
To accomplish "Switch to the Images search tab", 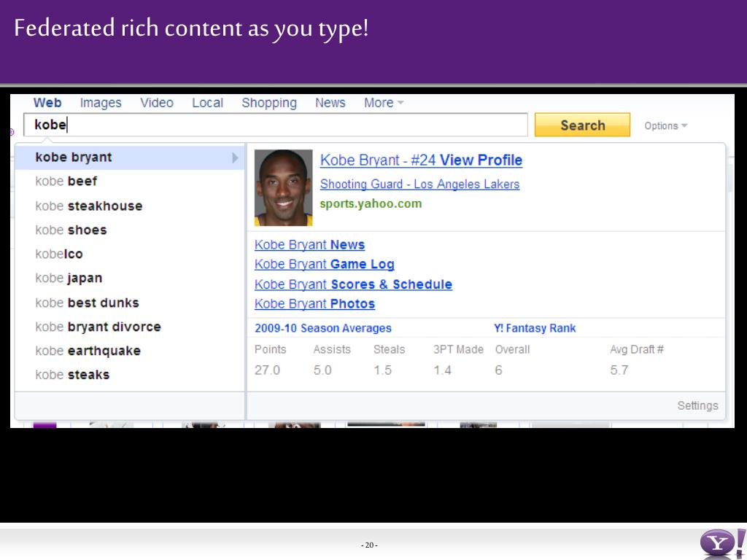I will pos(101,103).
